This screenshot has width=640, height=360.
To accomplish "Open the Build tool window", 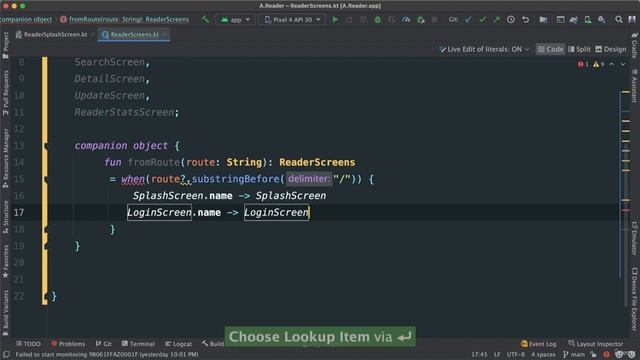I will coord(213,344).
